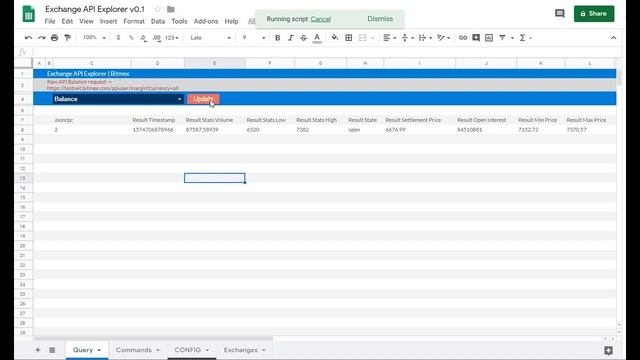Toggle strikethrough formatting
The height and width of the screenshot is (360, 640).
303,38
